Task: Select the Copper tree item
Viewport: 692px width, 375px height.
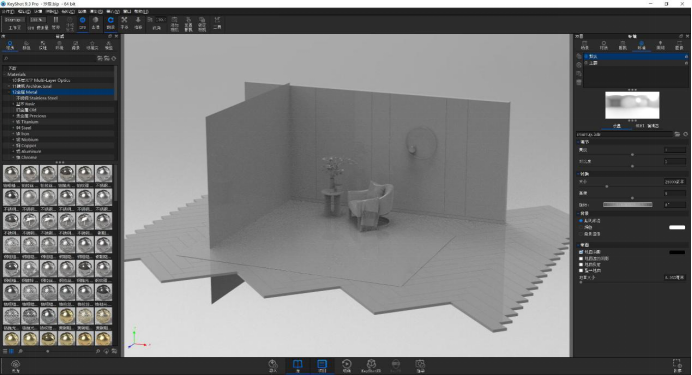Action: click(x=26, y=146)
